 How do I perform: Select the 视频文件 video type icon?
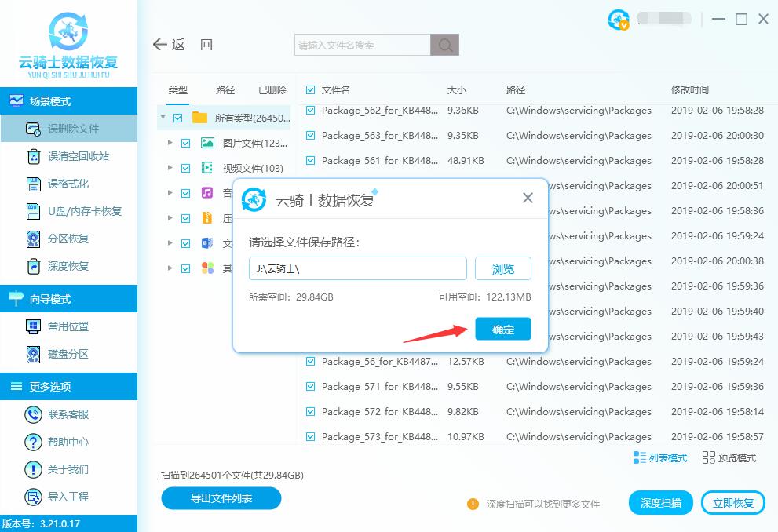click(x=207, y=168)
